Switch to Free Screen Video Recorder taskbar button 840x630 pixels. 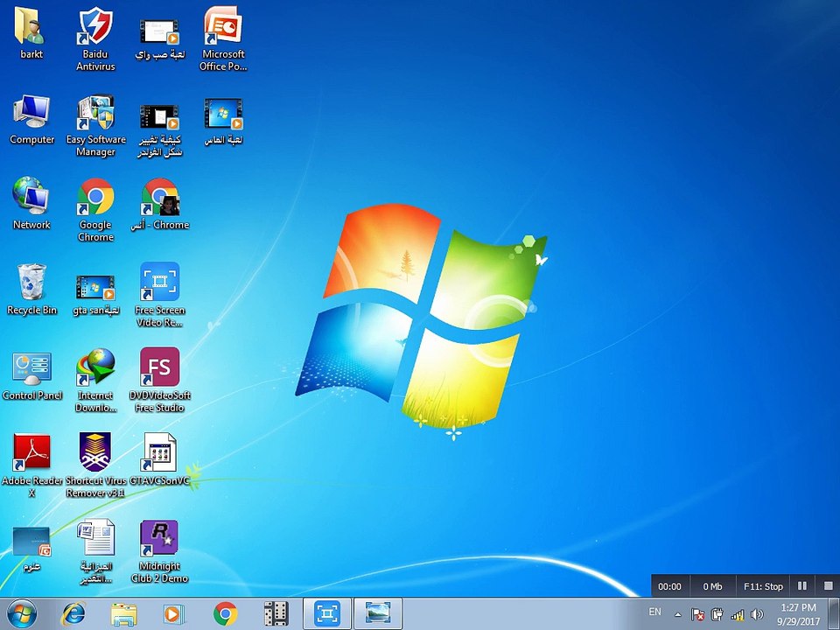coord(326,614)
